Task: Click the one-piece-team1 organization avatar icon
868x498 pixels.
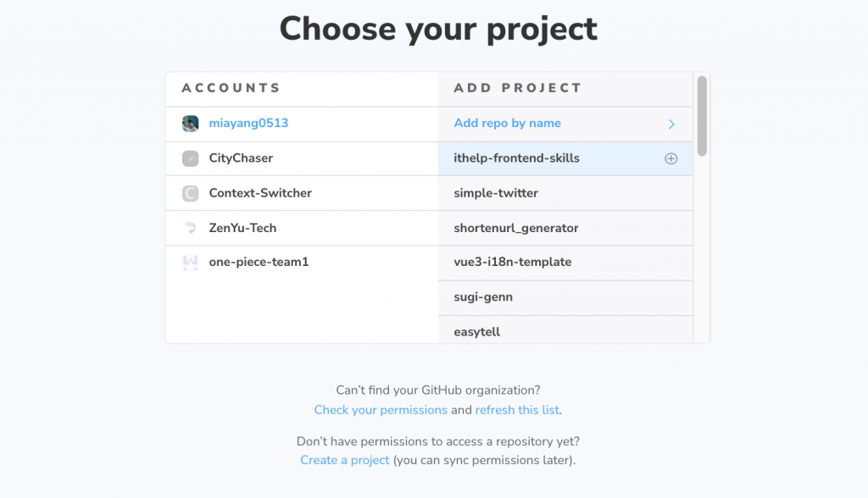Action: point(191,263)
